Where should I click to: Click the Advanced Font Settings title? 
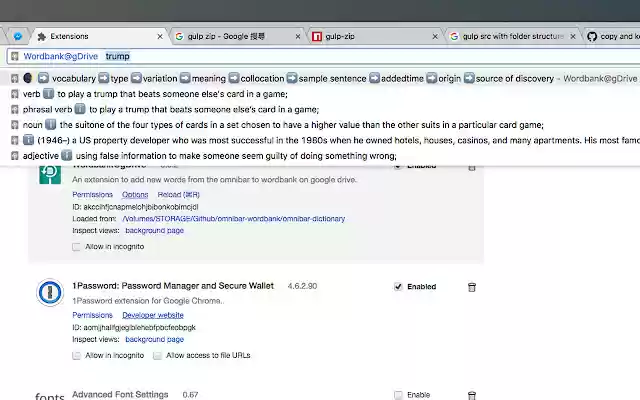click(x=120, y=394)
